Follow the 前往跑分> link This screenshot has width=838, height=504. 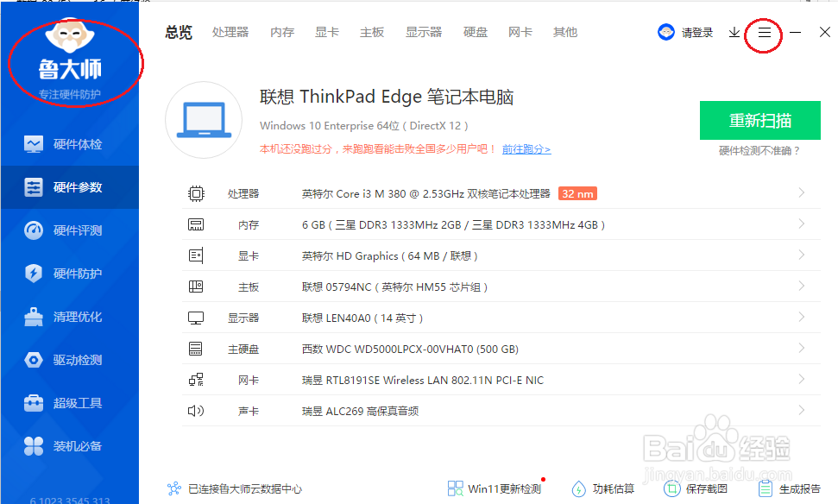tap(526, 149)
